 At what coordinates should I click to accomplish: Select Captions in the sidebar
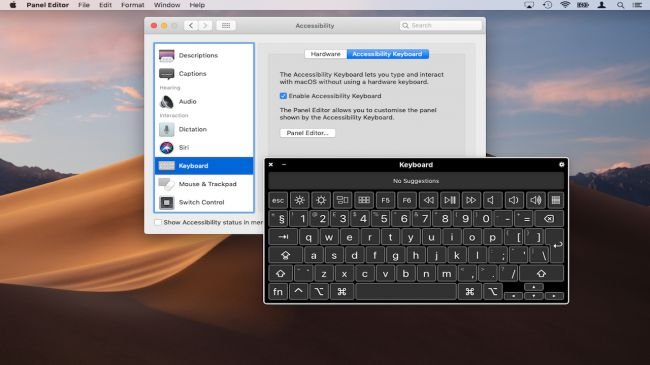pos(204,73)
